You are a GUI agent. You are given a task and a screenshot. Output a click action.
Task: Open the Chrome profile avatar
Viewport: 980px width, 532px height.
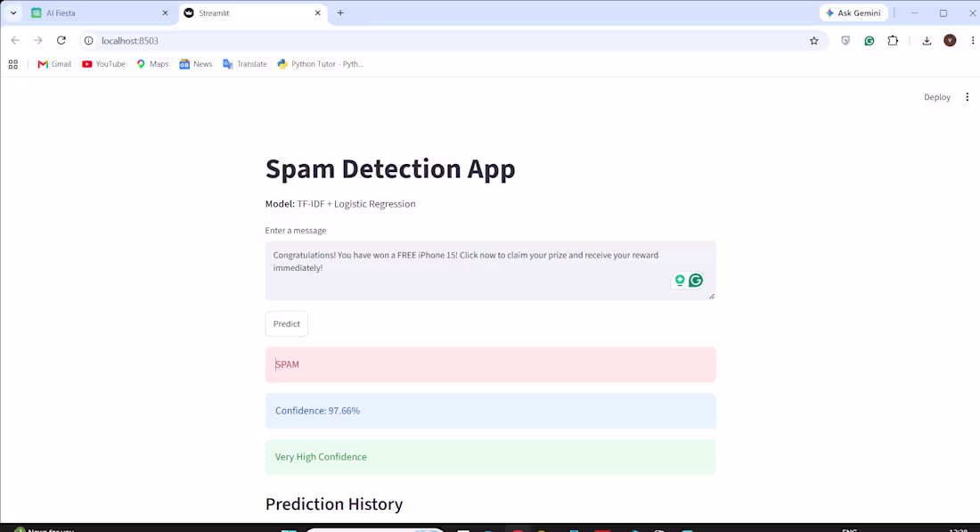pos(950,41)
